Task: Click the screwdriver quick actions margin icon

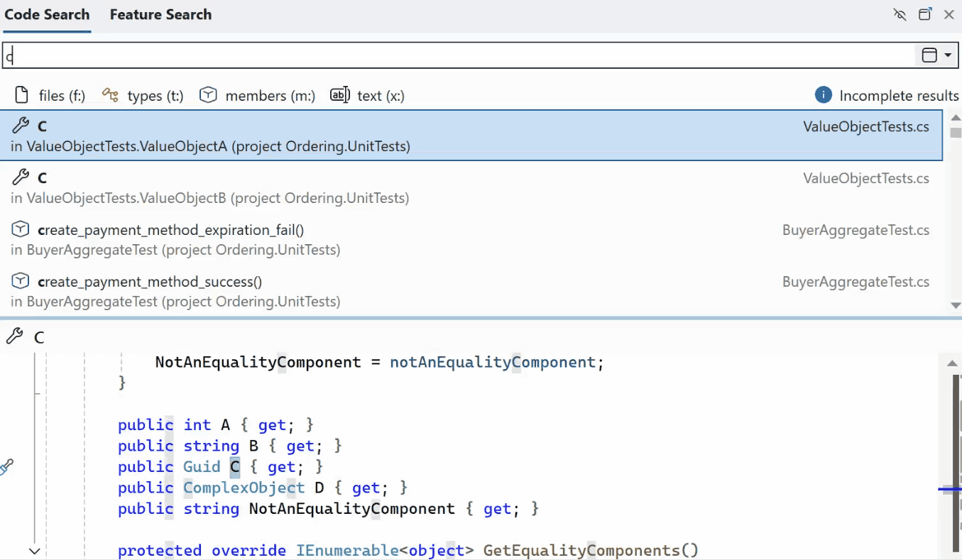Action: click(x=6, y=467)
